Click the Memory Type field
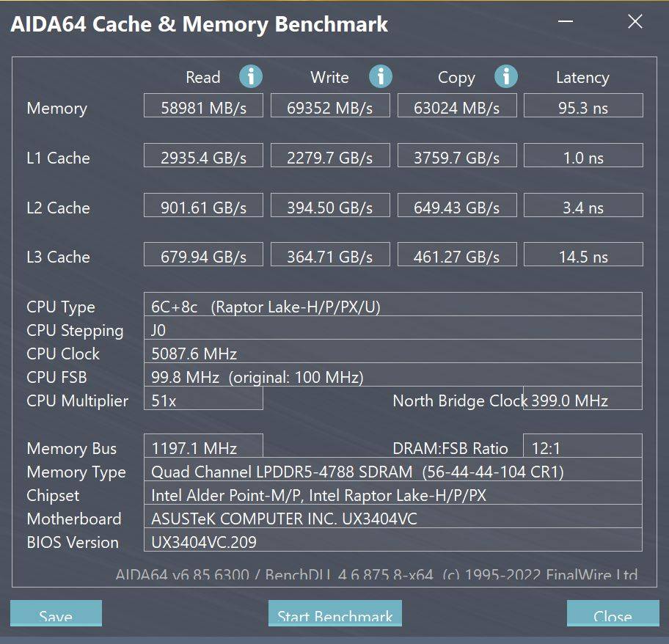The height and width of the screenshot is (644, 669). pyautogui.click(x=392, y=472)
